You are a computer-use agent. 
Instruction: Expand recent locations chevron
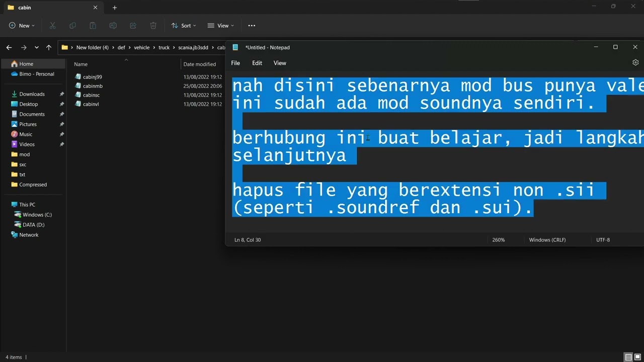37,47
